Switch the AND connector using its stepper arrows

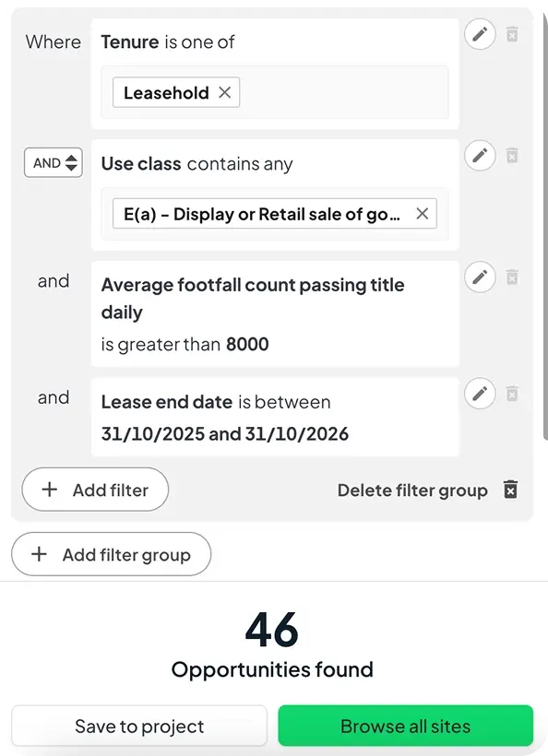pos(68,162)
